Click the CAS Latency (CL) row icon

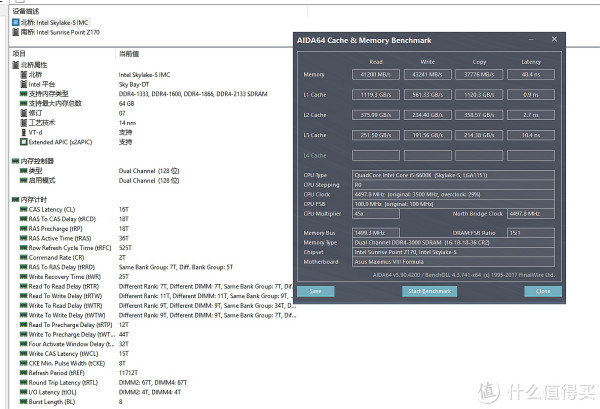[x=23, y=209]
